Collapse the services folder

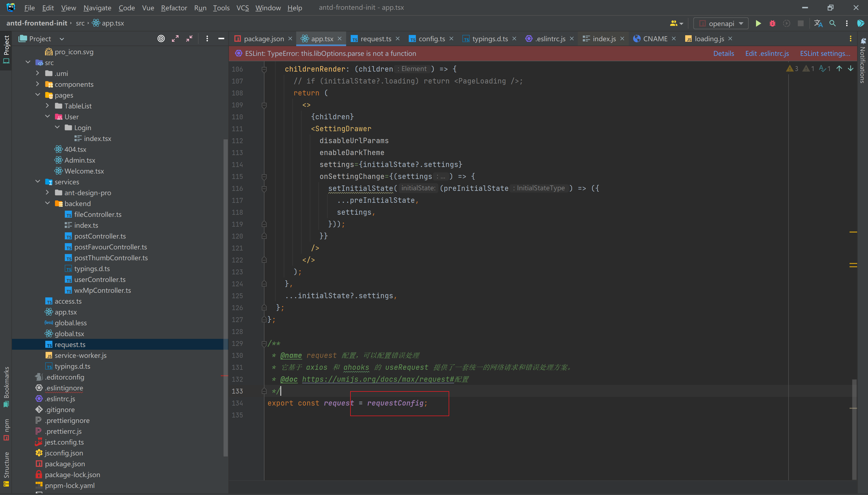coord(38,182)
